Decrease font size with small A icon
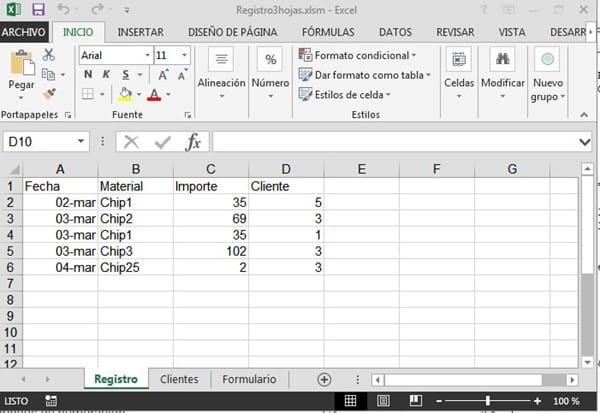 [183, 75]
